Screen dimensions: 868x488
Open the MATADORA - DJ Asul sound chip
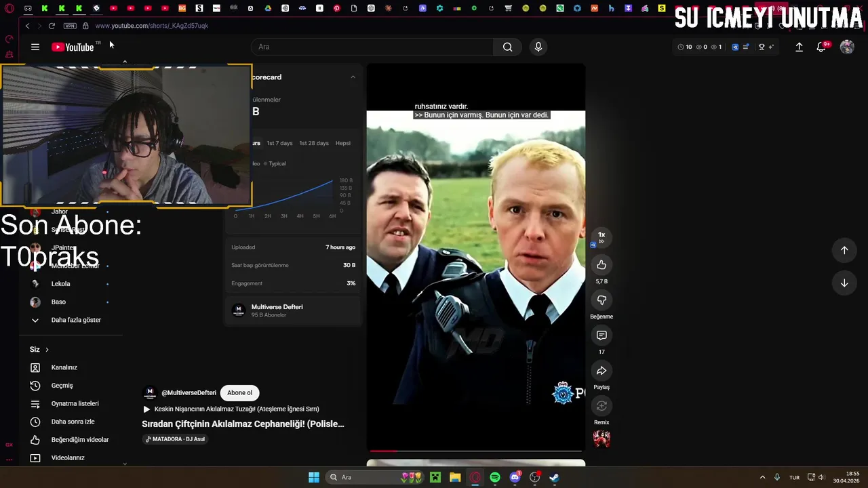coord(176,439)
